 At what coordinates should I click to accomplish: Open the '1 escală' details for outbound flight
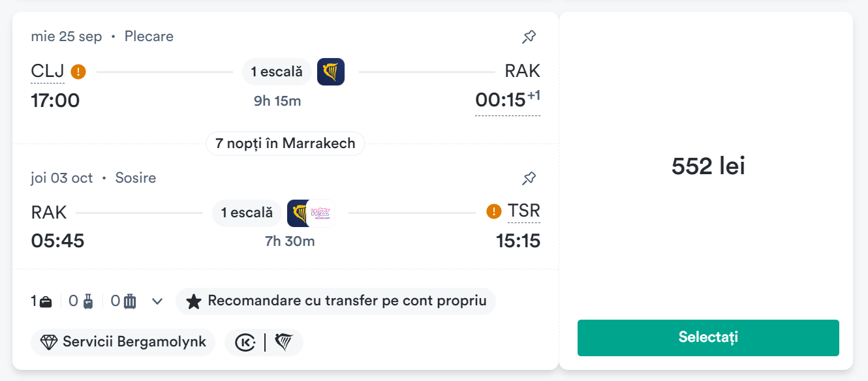[x=277, y=72]
